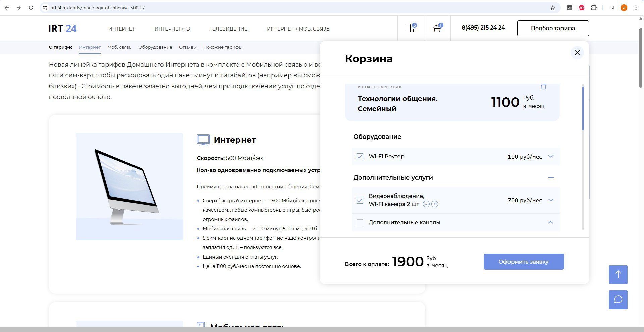Bookmark this page with the star icon
The width and height of the screenshot is (644, 332).
coord(553,8)
